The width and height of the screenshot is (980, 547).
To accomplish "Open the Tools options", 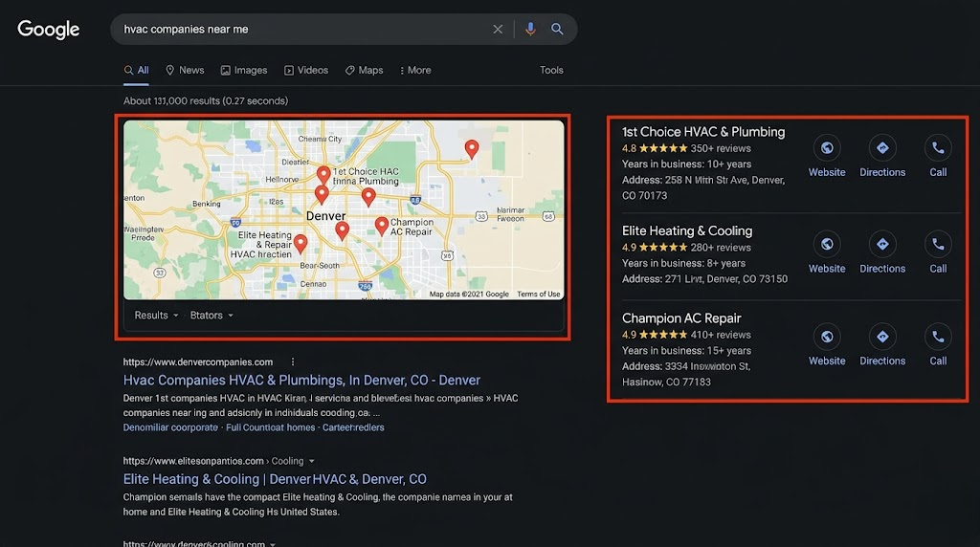I will point(551,71).
